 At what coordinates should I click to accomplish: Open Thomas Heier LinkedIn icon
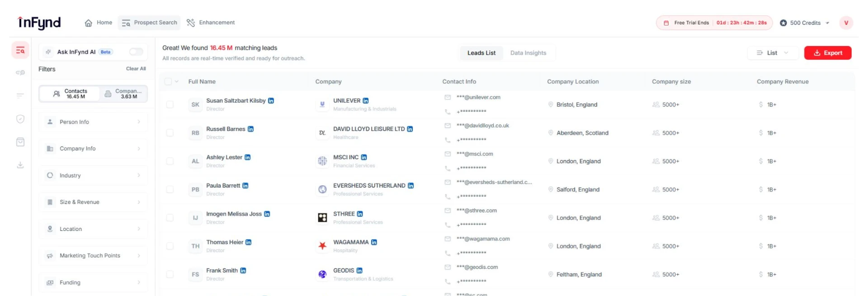(249, 242)
